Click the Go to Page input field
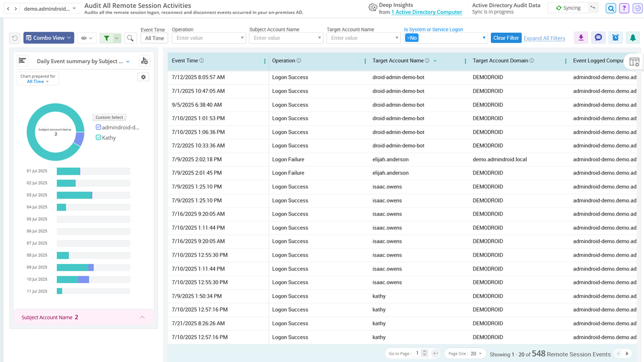The image size is (644, 362). point(418,353)
